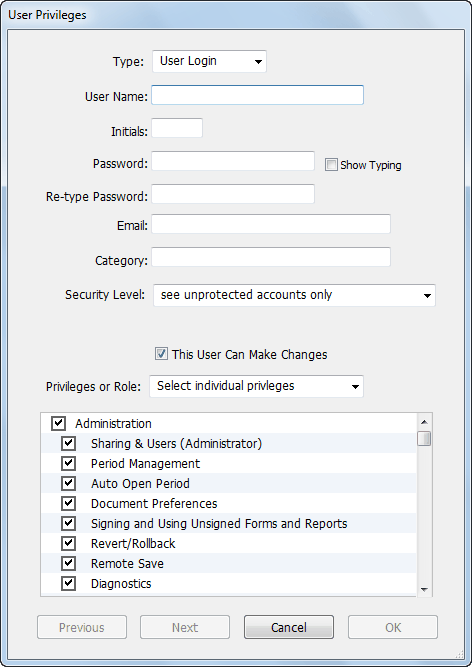The image size is (472, 667).
Task: Select the Re-type Password field
Action: click(x=233, y=194)
